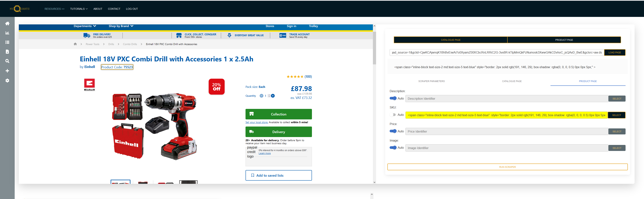Click the Einhell brand logo beside drill
This screenshot has height=199, width=644.
[90, 85]
